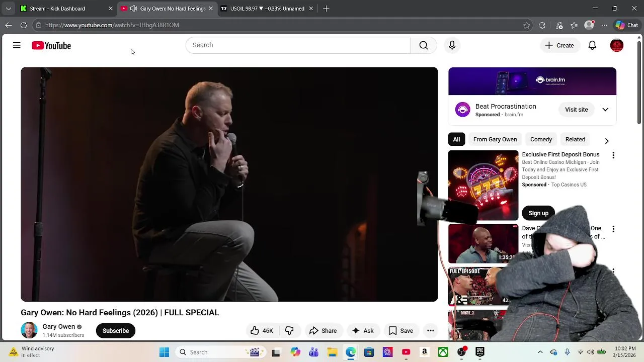
Task: Open browser Settings and more menu
Action: click(604, 25)
